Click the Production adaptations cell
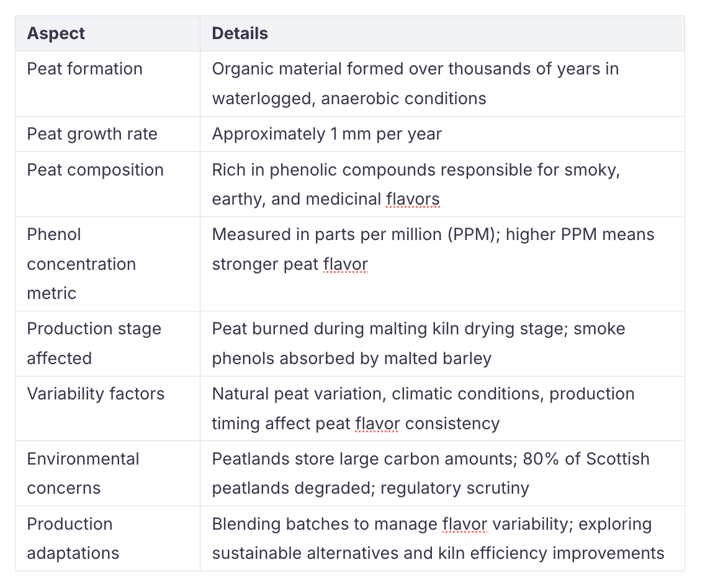Image resolution: width=705 pixels, height=588 pixels. click(x=107, y=538)
